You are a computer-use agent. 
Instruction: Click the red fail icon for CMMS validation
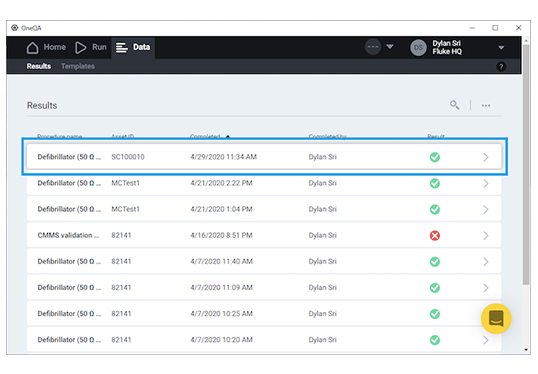pyautogui.click(x=435, y=235)
